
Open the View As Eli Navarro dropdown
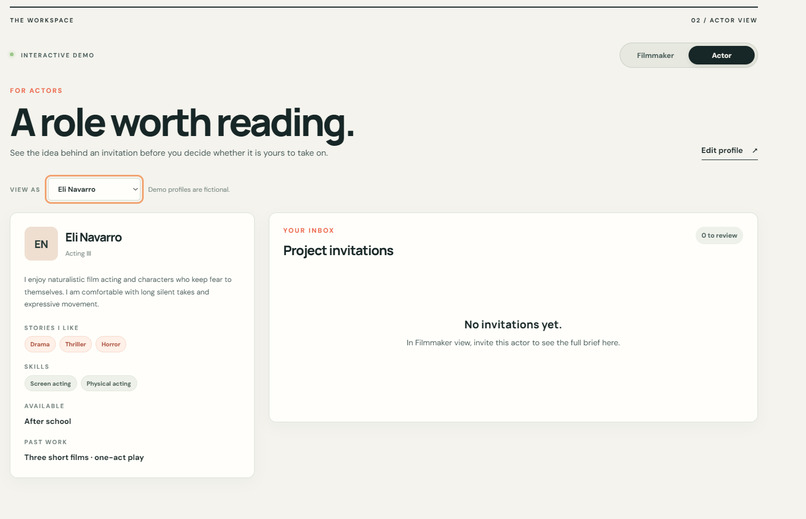[94, 190]
